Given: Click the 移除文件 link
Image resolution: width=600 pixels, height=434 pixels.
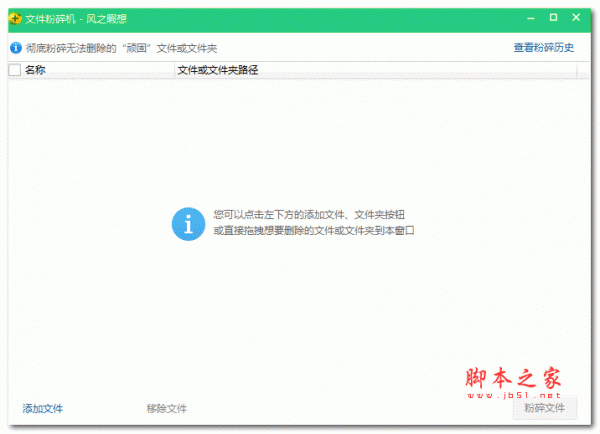Looking at the screenshot, I should (x=167, y=409).
